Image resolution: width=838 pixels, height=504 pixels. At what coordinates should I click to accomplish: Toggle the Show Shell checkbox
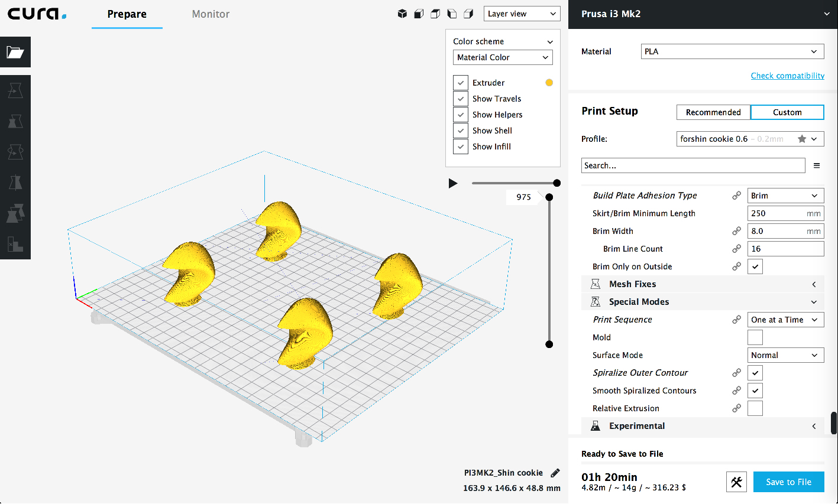pyautogui.click(x=461, y=131)
